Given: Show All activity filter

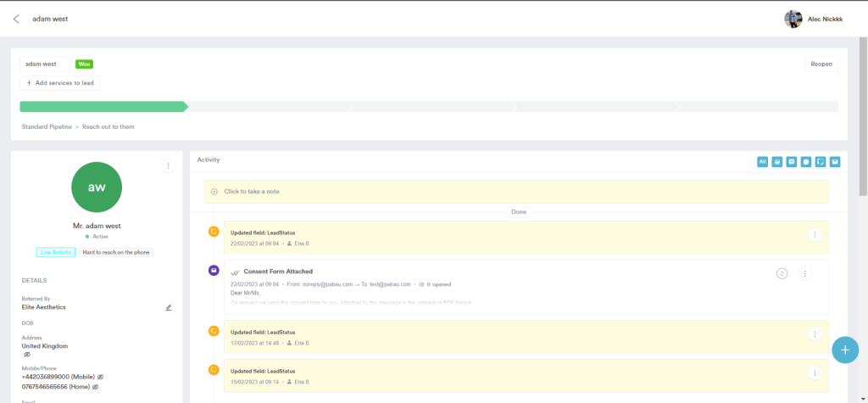Looking at the screenshot, I should [x=762, y=161].
